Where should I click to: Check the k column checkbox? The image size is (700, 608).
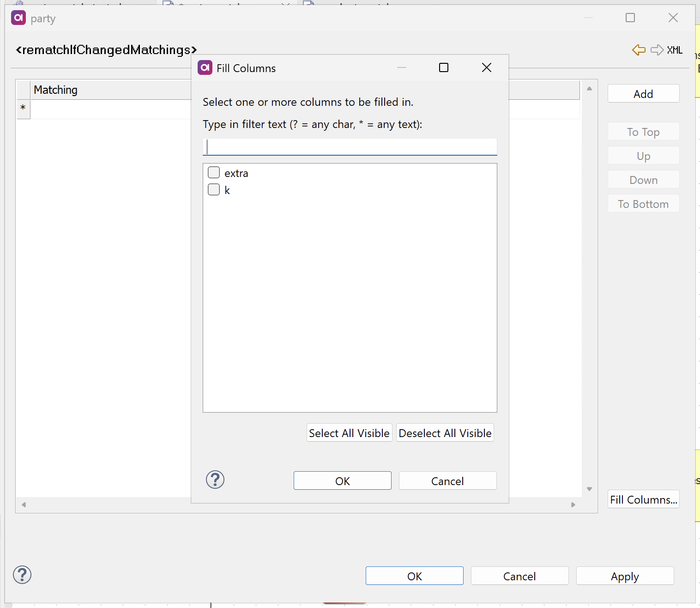coord(214,190)
